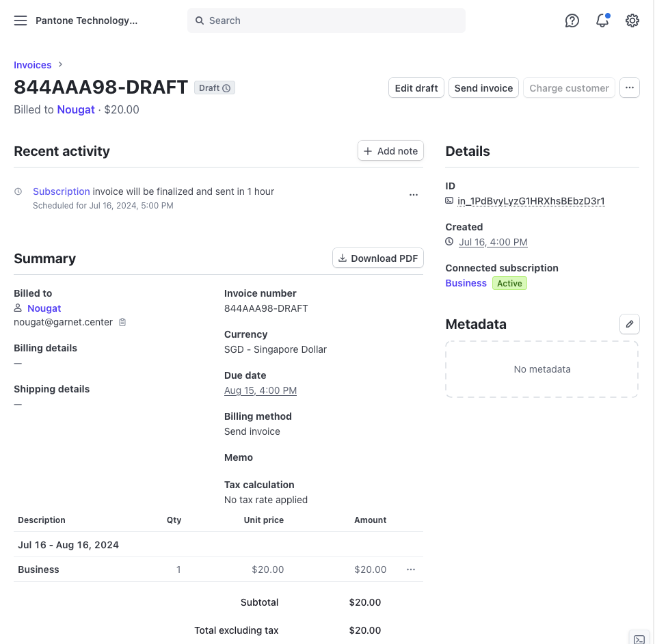Add a note to recent activity
655x644 pixels.
[390, 150]
